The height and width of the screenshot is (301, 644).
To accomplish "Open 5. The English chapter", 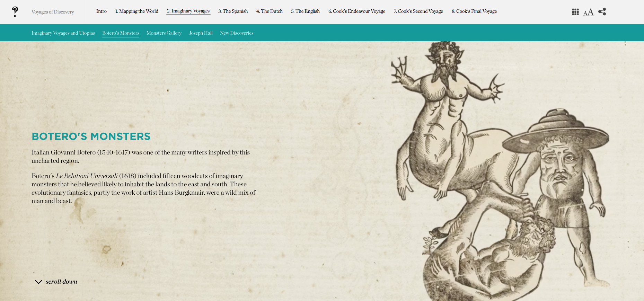I will 305,11.
